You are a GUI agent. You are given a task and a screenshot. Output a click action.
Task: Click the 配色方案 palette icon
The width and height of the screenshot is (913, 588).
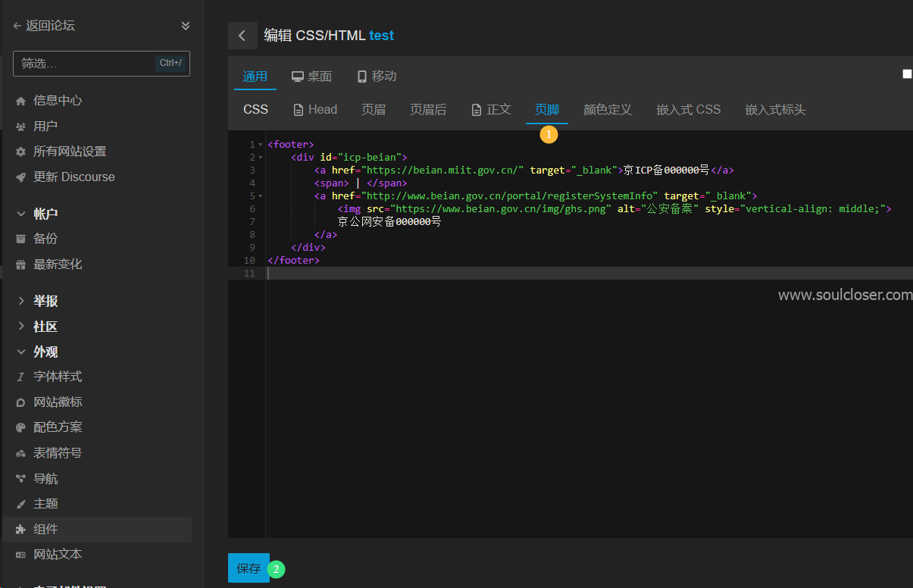(21, 427)
